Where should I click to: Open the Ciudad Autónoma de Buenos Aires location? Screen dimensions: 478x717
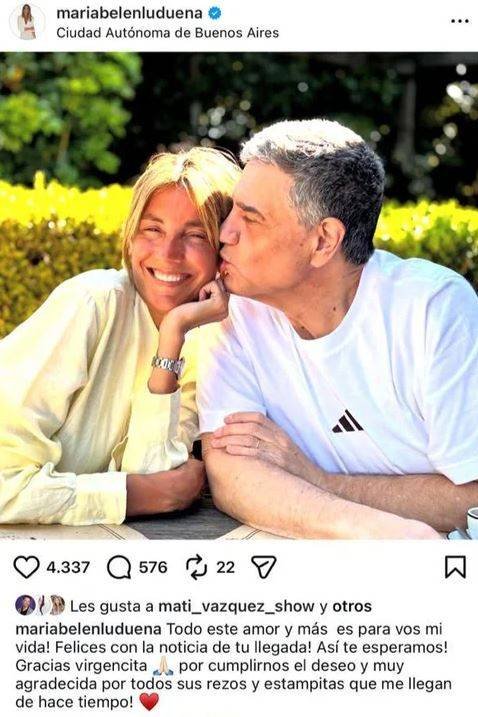[167, 33]
